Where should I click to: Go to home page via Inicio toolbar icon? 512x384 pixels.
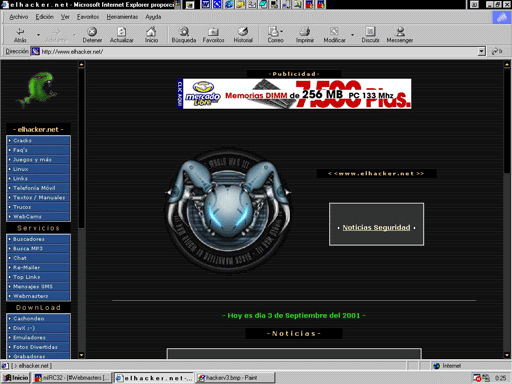click(151, 35)
